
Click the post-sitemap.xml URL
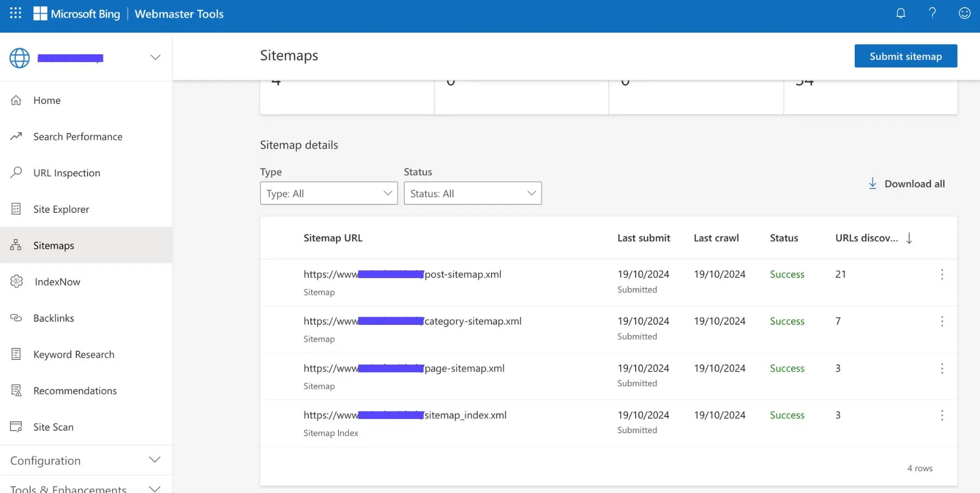tap(402, 274)
